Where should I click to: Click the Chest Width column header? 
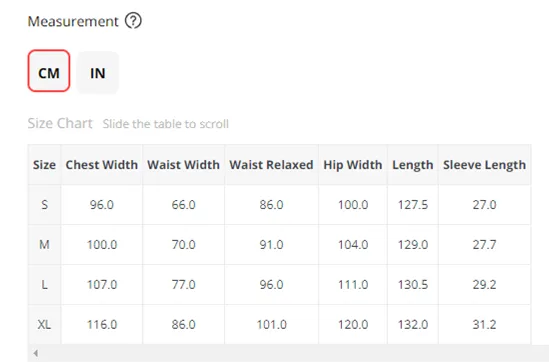coord(102,165)
